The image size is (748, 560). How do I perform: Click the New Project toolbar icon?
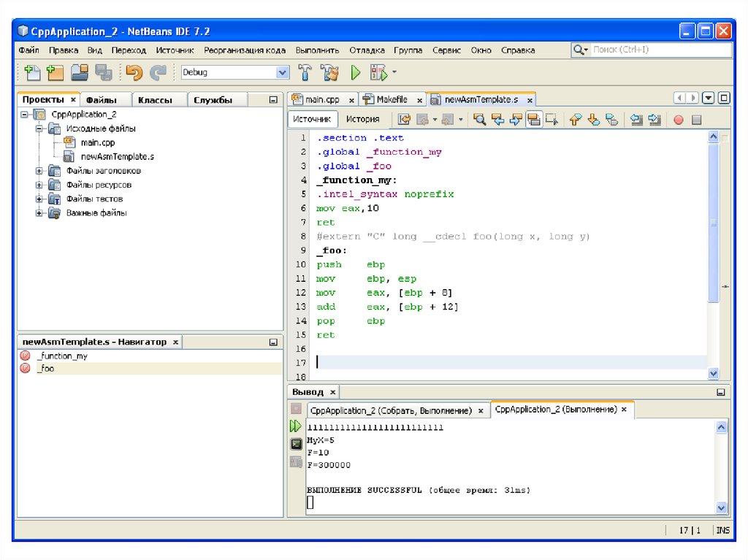click(x=56, y=72)
